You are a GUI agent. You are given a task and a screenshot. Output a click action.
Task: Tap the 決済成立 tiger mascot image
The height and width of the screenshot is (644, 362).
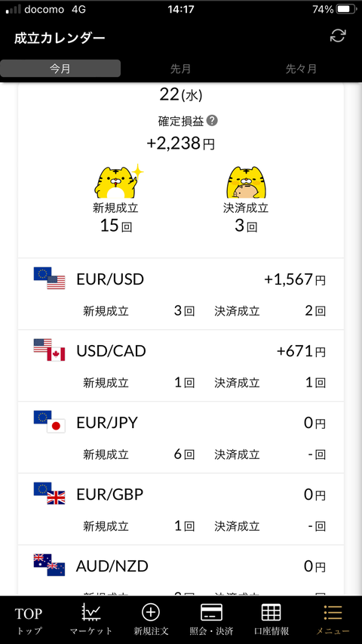[245, 182]
